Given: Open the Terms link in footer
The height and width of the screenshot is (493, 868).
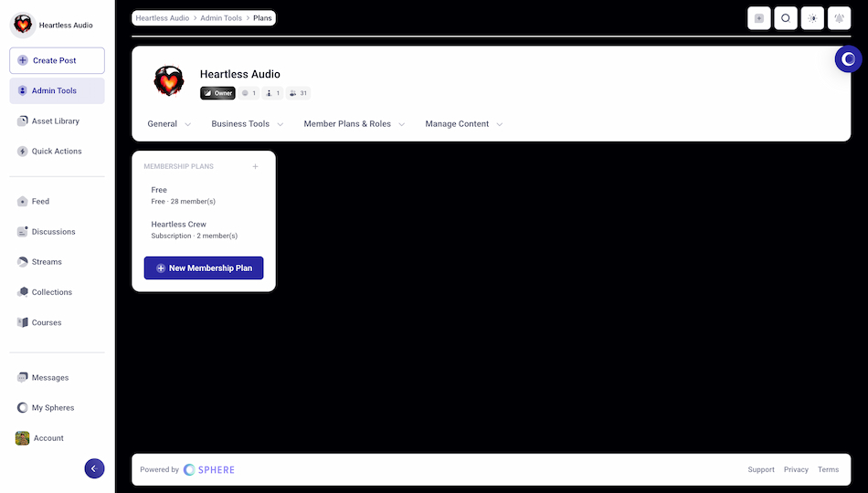Looking at the screenshot, I should click(828, 470).
